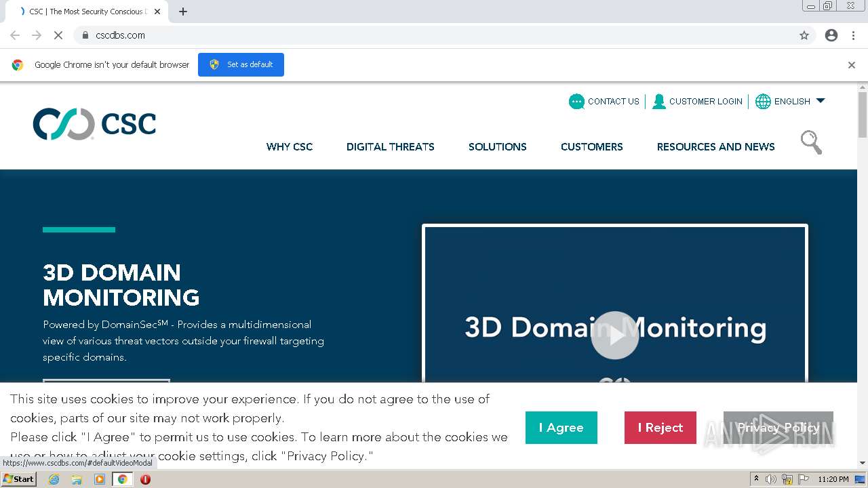Open the RESOURCES AND NEWS menu
The width and height of the screenshot is (868, 488).
pos(716,146)
